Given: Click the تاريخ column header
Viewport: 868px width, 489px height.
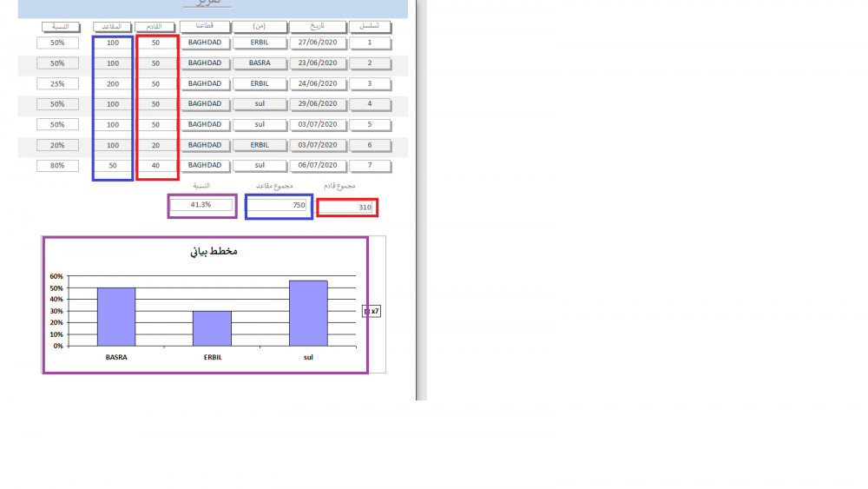Looking at the screenshot, I should point(318,26).
